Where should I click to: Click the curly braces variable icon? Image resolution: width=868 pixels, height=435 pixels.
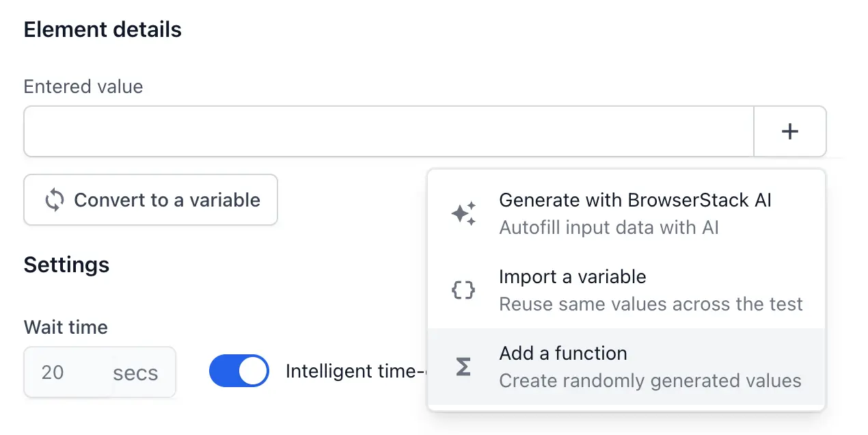(x=463, y=291)
